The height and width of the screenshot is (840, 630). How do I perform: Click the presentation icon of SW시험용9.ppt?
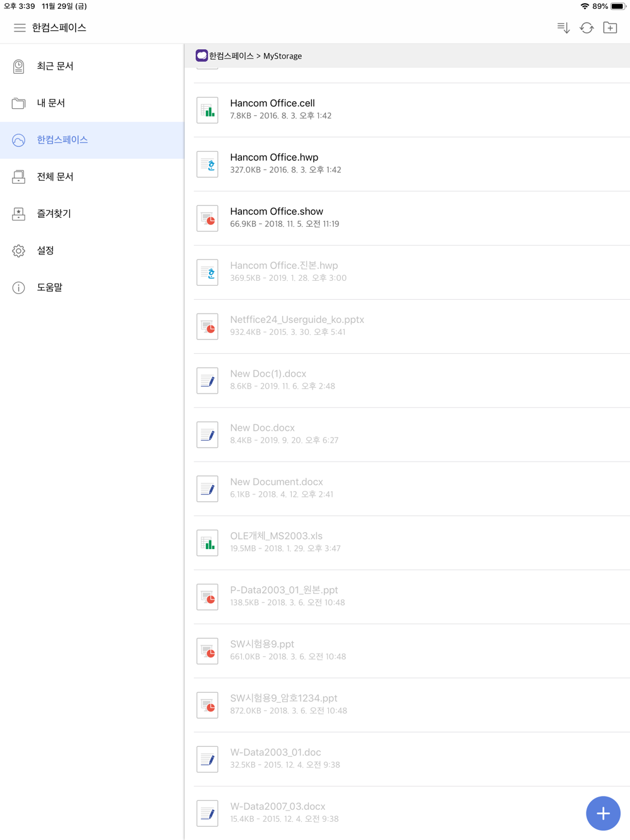click(x=207, y=652)
